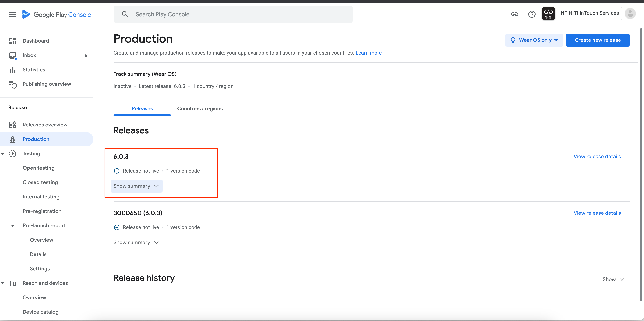Expand the Release history Show dropdown

[614, 279]
